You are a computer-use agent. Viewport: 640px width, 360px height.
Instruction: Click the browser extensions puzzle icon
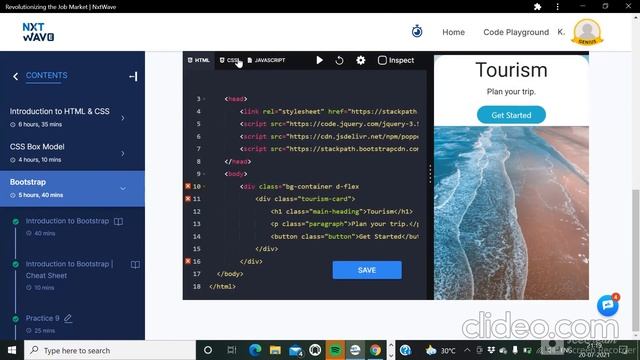[x=538, y=7]
